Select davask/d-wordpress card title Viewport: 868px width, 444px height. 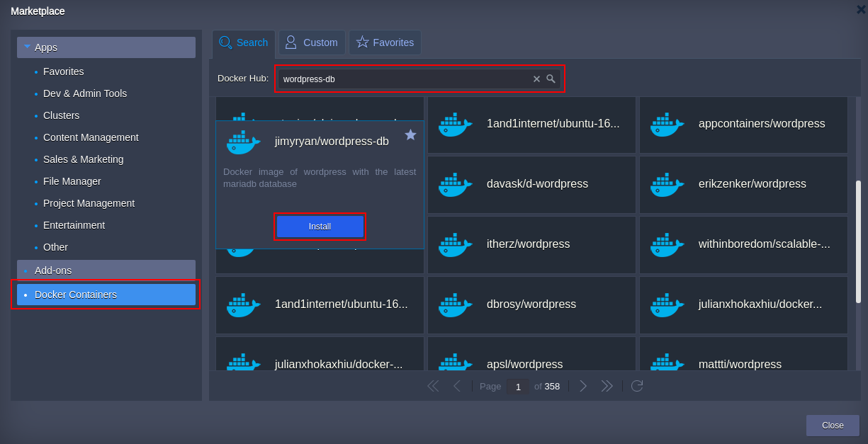point(537,184)
